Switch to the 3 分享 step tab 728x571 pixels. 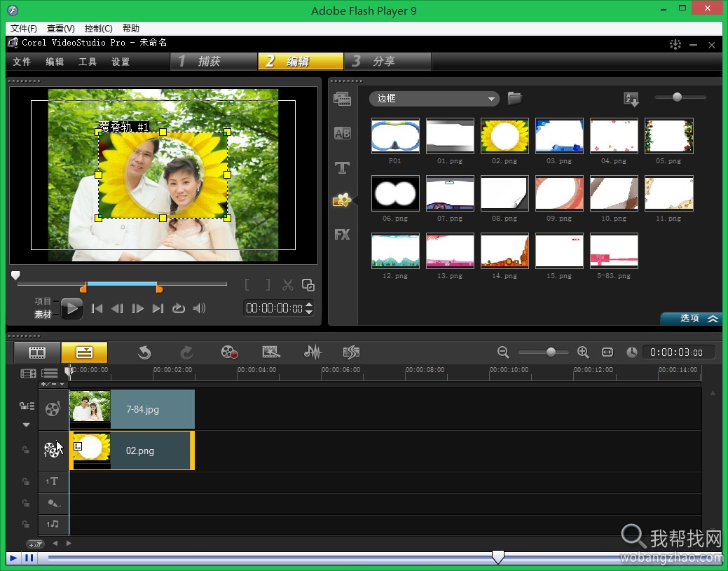click(x=387, y=61)
